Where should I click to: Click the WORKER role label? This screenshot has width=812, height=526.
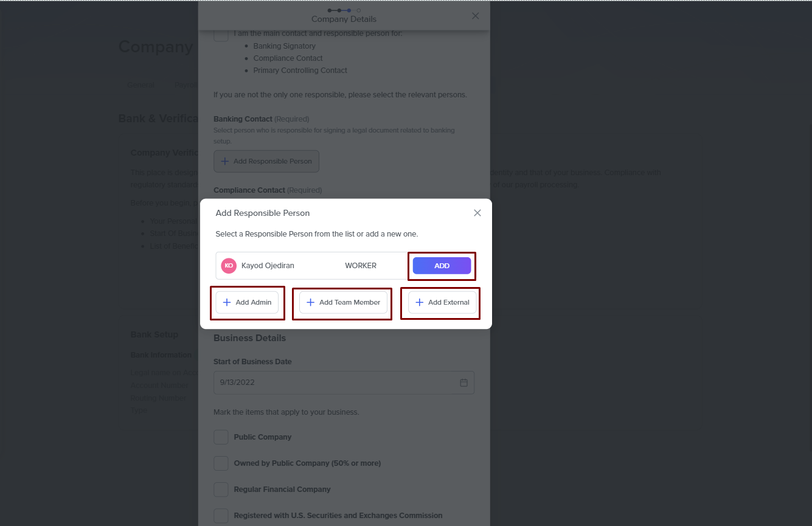[361, 266]
